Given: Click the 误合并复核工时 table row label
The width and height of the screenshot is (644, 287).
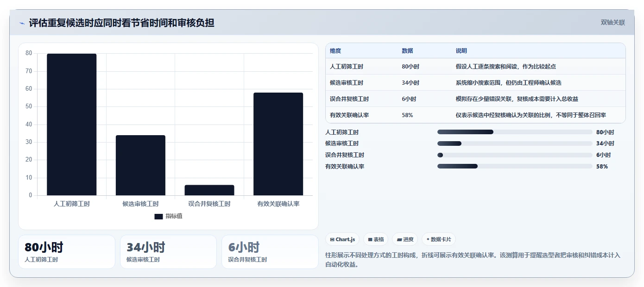Looking at the screenshot, I should (349, 99).
